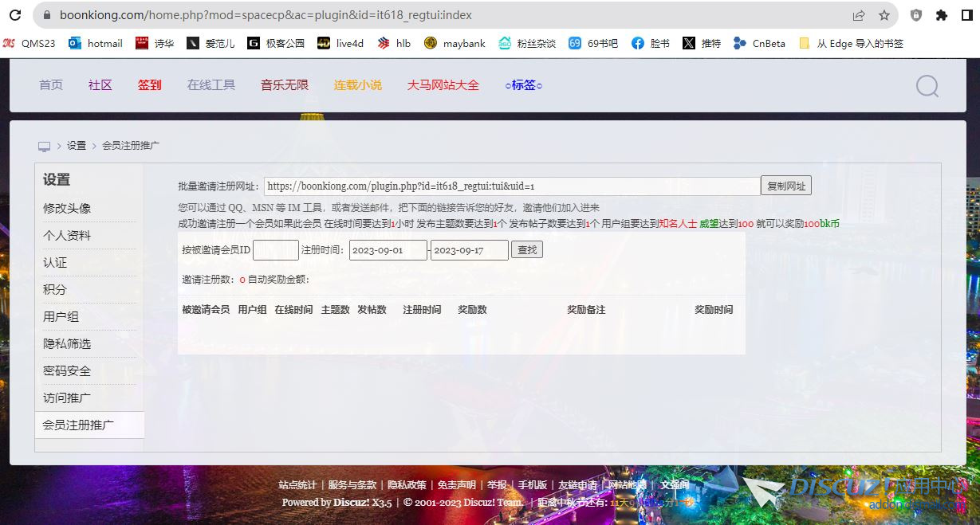Select 连载小说 from top navigation

click(x=357, y=85)
